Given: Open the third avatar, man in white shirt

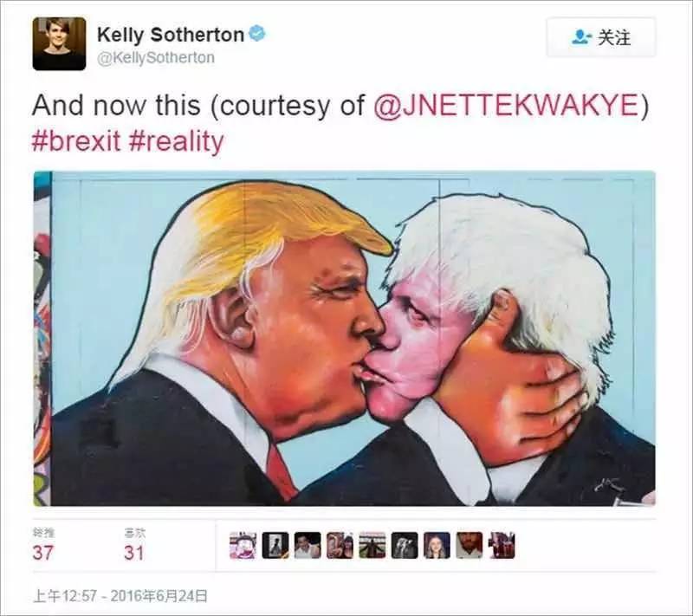Looking at the screenshot, I should tap(308, 545).
